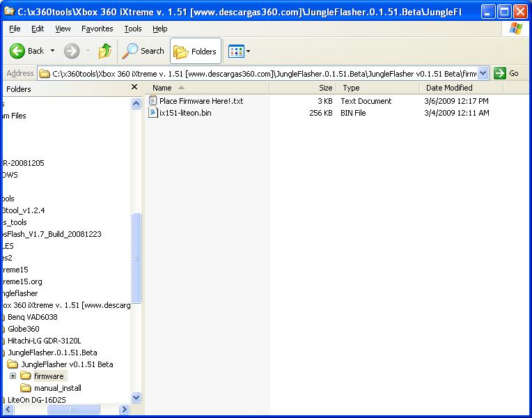Viewport: 532px width, 418px height.
Task: Sort files by Size column
Action: pos(303,88)
